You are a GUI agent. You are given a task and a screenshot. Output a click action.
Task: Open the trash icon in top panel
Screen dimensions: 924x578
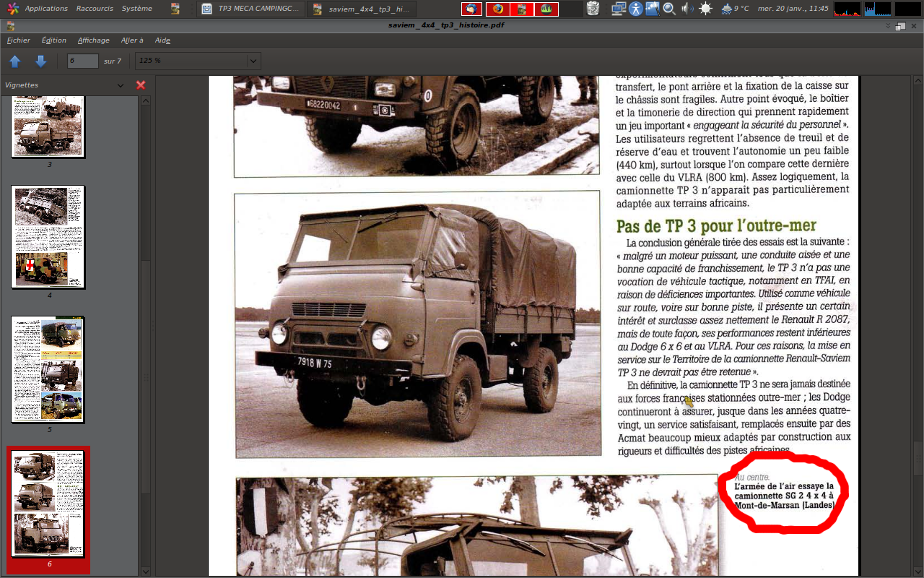pyautogui.click(x=593, y=9)
